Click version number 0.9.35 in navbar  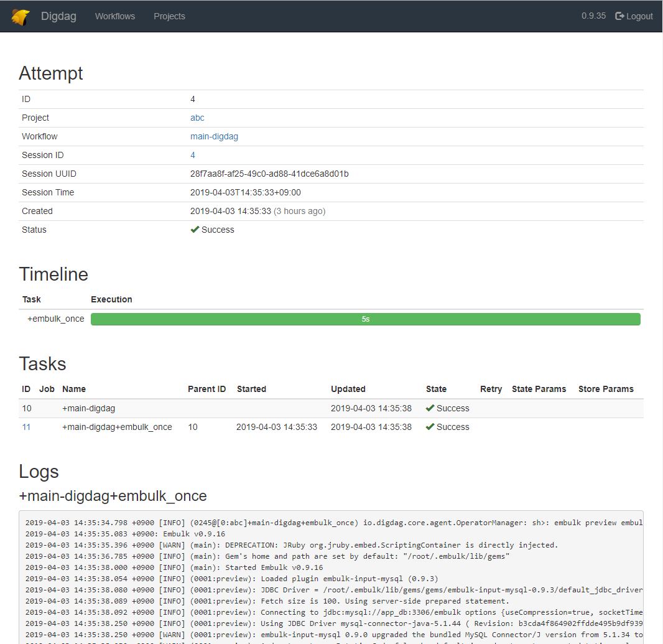(x=593, y=16)
